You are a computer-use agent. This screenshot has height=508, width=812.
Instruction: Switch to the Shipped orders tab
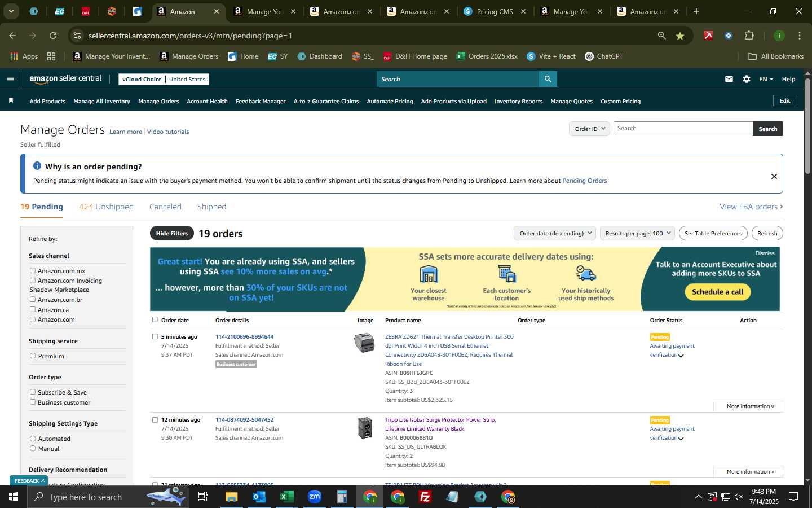point(211,207)
